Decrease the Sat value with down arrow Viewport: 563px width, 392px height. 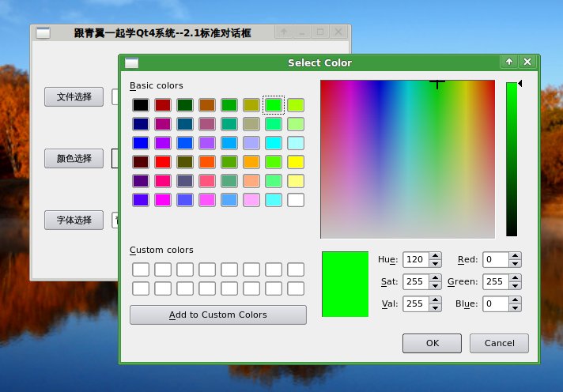click(x=436, y=285)
